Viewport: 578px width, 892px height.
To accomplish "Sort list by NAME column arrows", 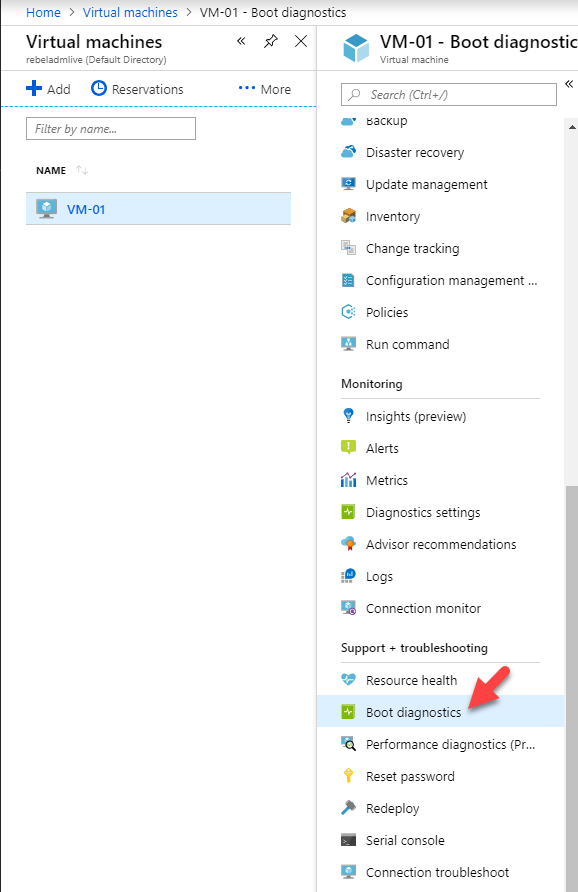I will 82,170.
